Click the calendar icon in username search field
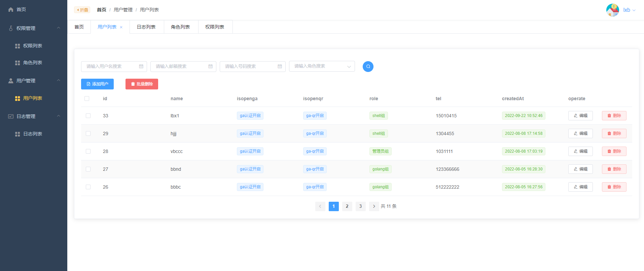The width and height of the screenshot is (644, 271). click(141, 67)
